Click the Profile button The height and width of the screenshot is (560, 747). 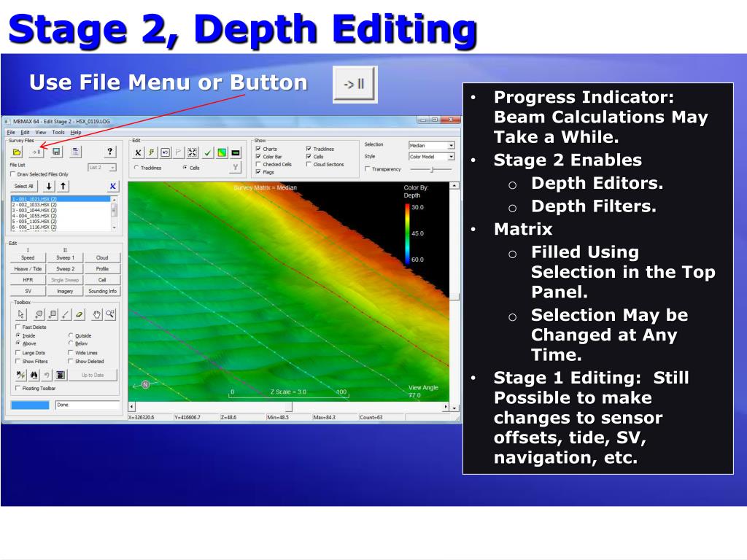pyautogui.click(x=102, y=269)
